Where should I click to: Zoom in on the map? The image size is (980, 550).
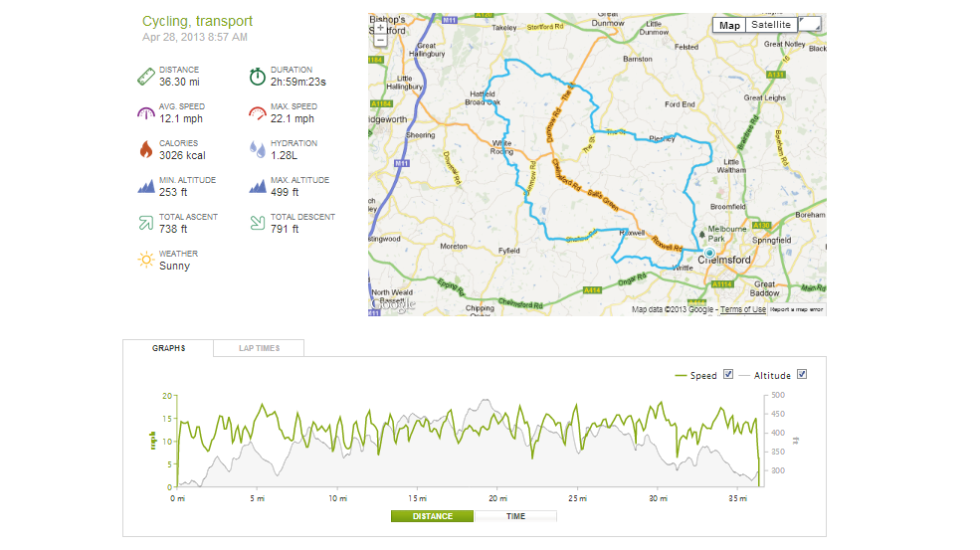[380, 28]
